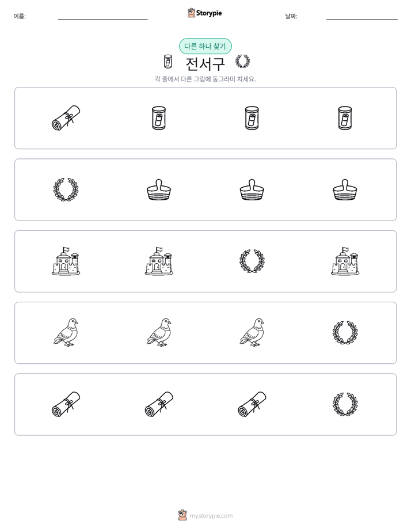Select the laurel wreath in the second row
The height and width of the screenshot is (532, 411).
pyautogui.click(x=66, y=189)
